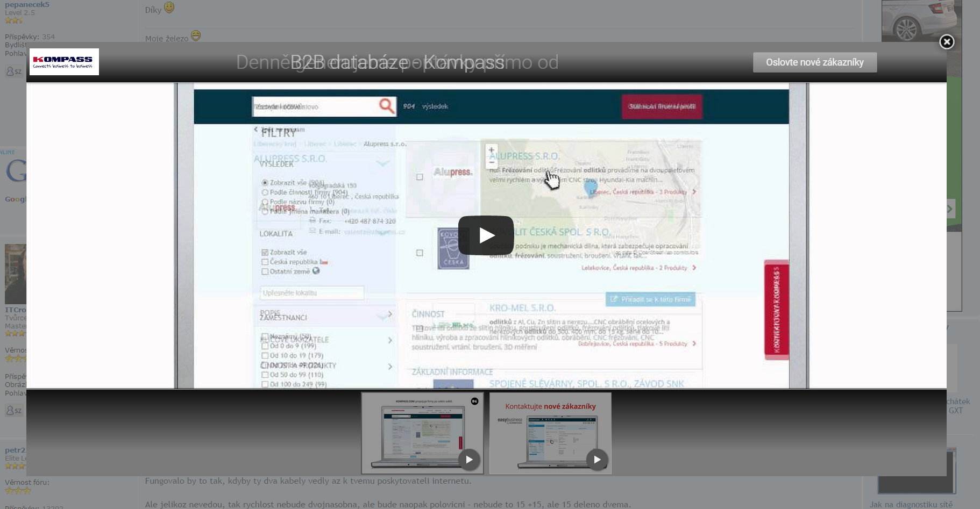Play the main Kompass video
Image resolution: width=980 pixels, height=509 pixels.
click(x=486, y=235)
